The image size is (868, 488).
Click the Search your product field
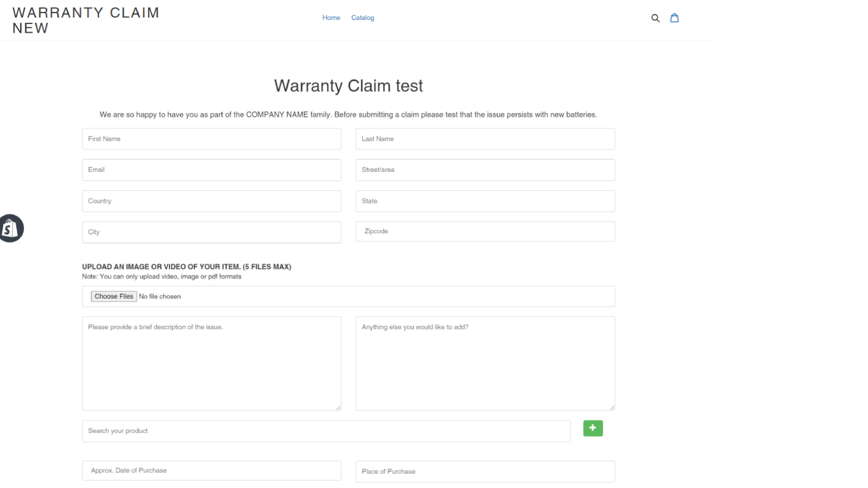click(326, 431)
